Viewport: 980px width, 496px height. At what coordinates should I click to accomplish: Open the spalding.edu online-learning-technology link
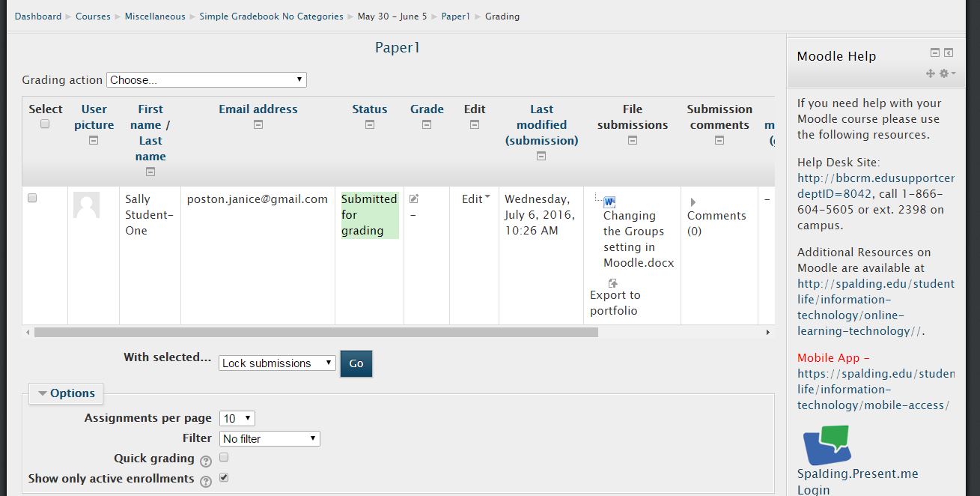pyautogui.click(x=876, y=307)
